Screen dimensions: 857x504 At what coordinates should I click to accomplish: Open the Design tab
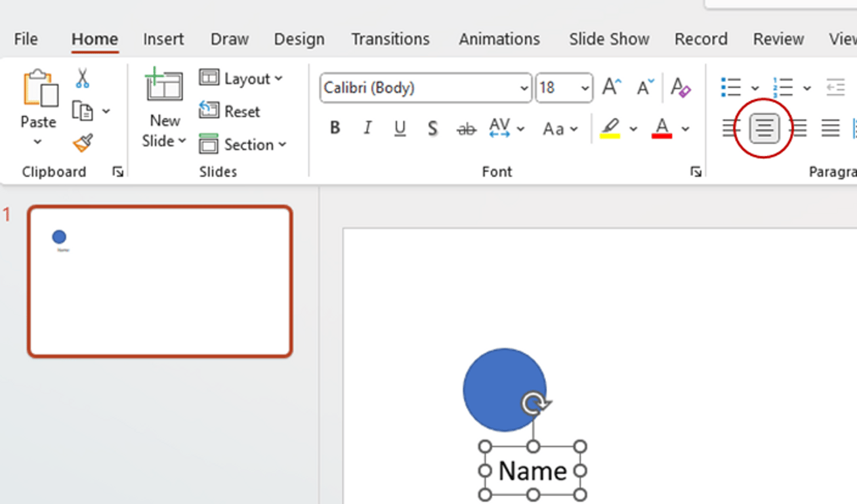pos(299,39)
